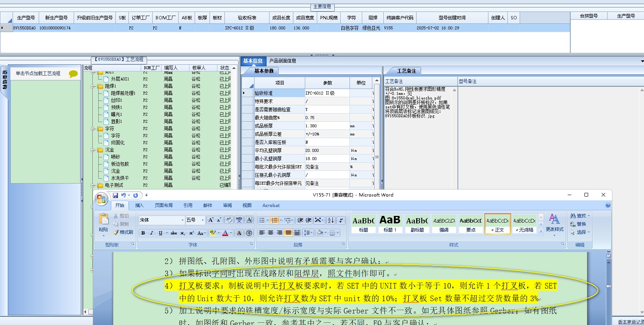
Task: Apply paragraph shading color bucket
Action: 319,233
